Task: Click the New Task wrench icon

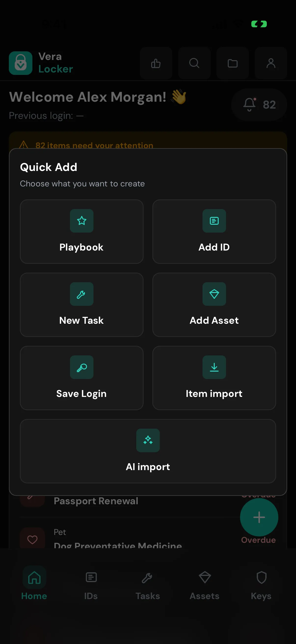Action: [x=82, y=294]
